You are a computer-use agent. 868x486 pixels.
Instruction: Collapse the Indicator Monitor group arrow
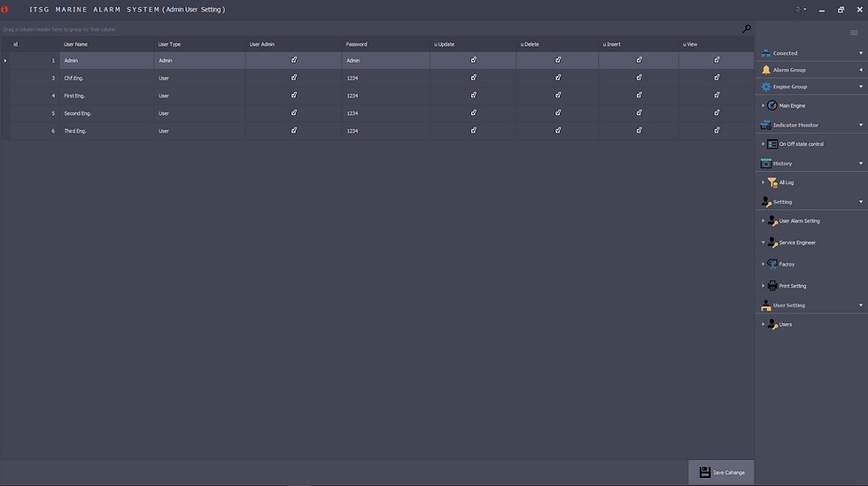[861, 125]
